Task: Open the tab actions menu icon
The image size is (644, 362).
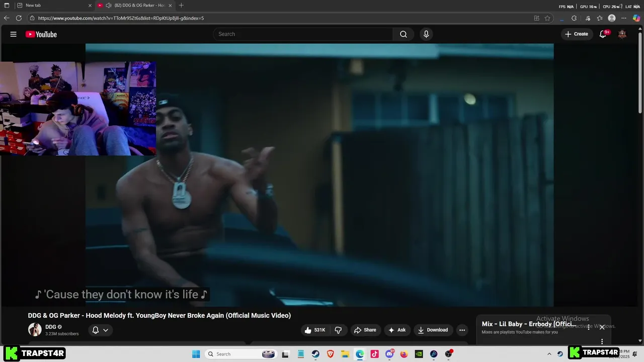Action: coord(7,6)
